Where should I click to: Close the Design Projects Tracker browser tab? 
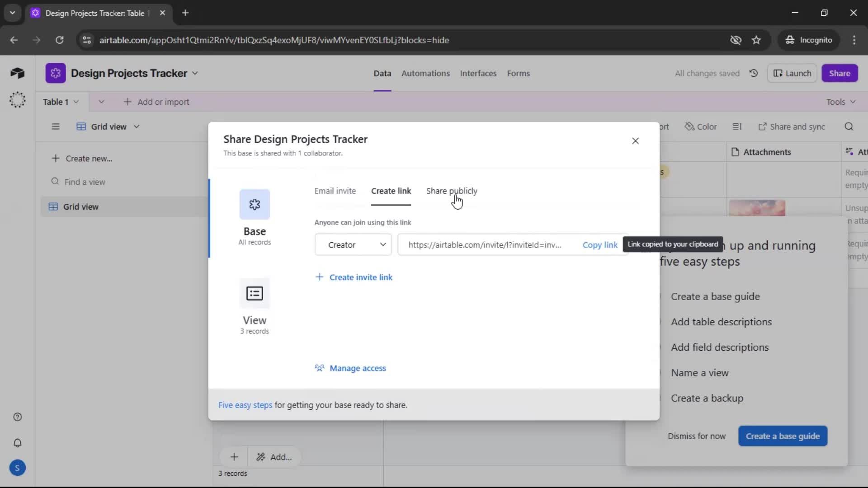162,13
